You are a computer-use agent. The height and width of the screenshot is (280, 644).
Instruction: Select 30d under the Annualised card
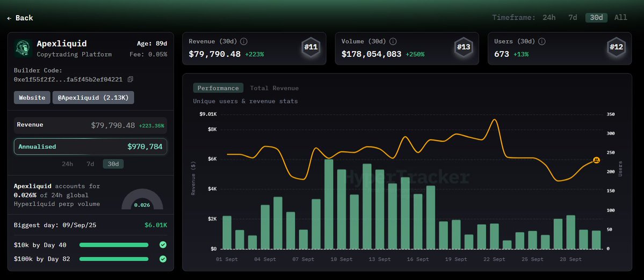[x=113, y=164]
